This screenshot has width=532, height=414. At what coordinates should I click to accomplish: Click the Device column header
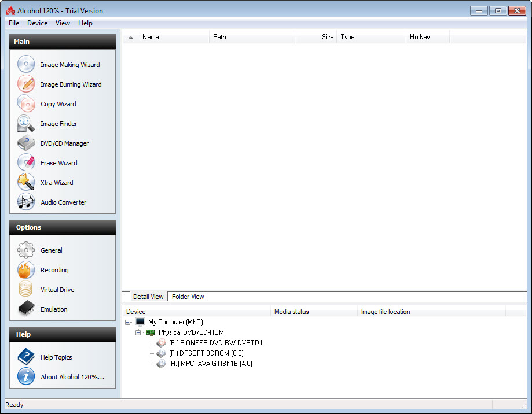click(197, 312)
